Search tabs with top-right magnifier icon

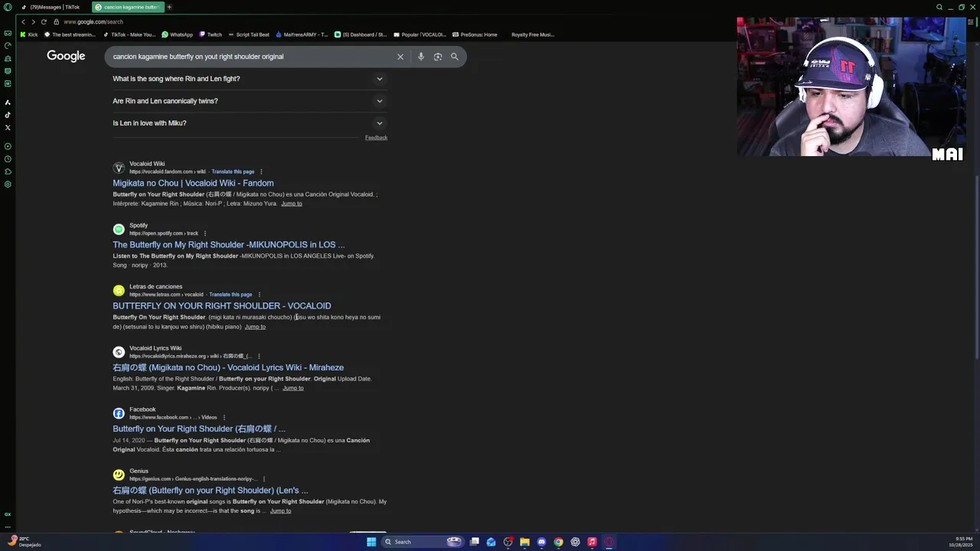point(939,7)
